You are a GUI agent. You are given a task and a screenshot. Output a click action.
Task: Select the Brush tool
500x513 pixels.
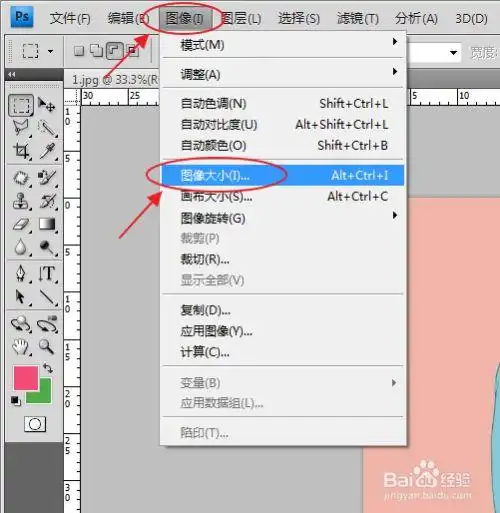tap(47, 178)
